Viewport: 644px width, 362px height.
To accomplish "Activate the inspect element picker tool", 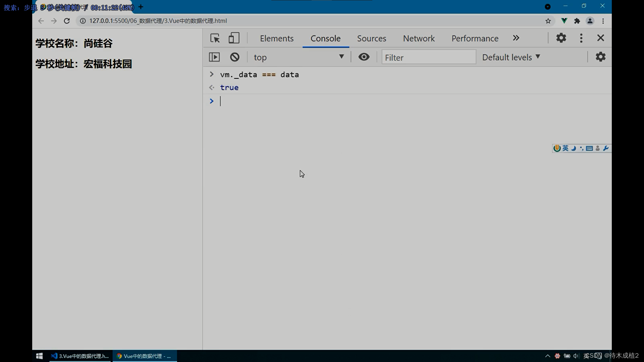I will 215,38.
